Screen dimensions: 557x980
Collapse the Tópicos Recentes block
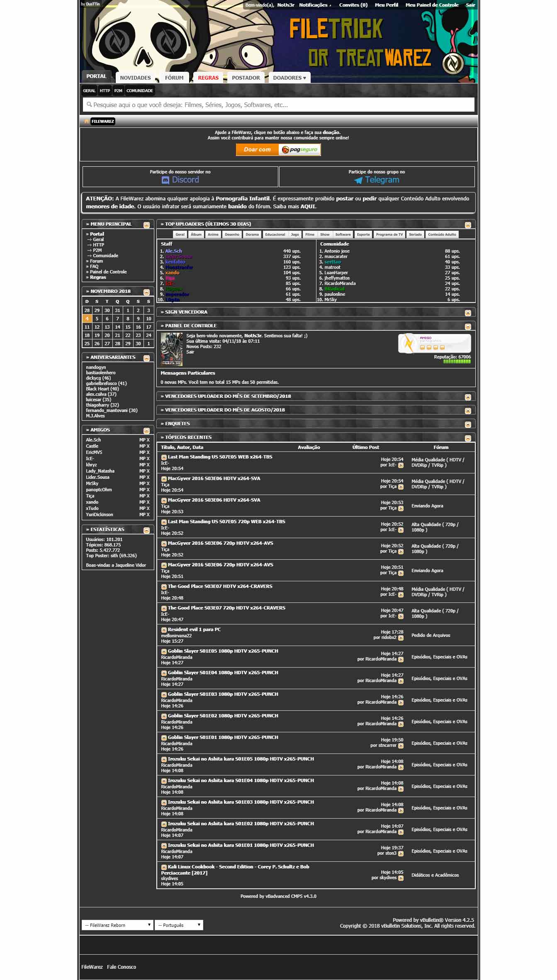pos(468,438)
